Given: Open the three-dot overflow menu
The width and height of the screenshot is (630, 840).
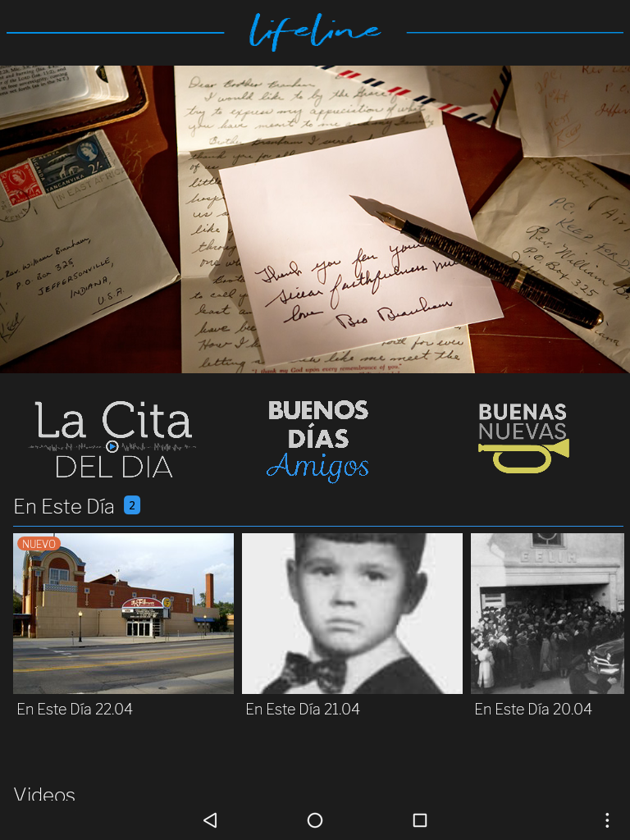Looking at the screenshot, I should 607,819.
